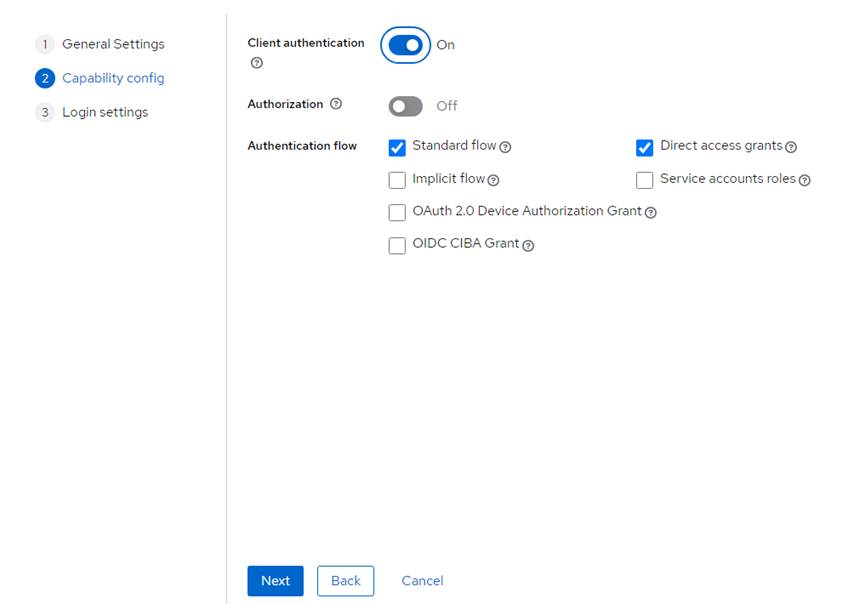The image size is (865, 604).
Task: Tick OAuth 2.0 Device Authorization Grant checkbox
Action: (x=397, y=213)
